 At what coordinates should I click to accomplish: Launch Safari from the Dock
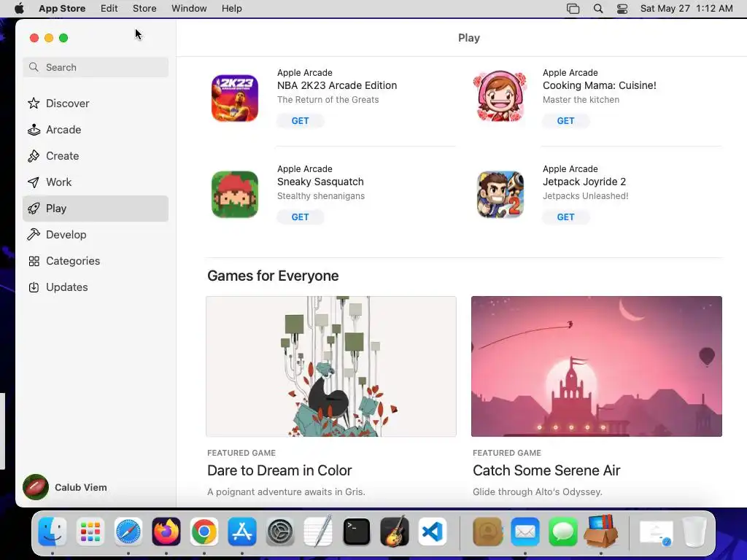pos(128,532)
